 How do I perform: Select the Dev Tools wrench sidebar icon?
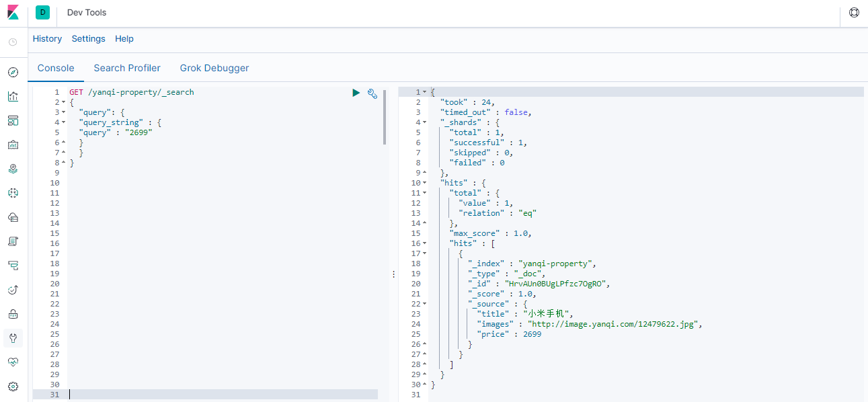(13, 337)
